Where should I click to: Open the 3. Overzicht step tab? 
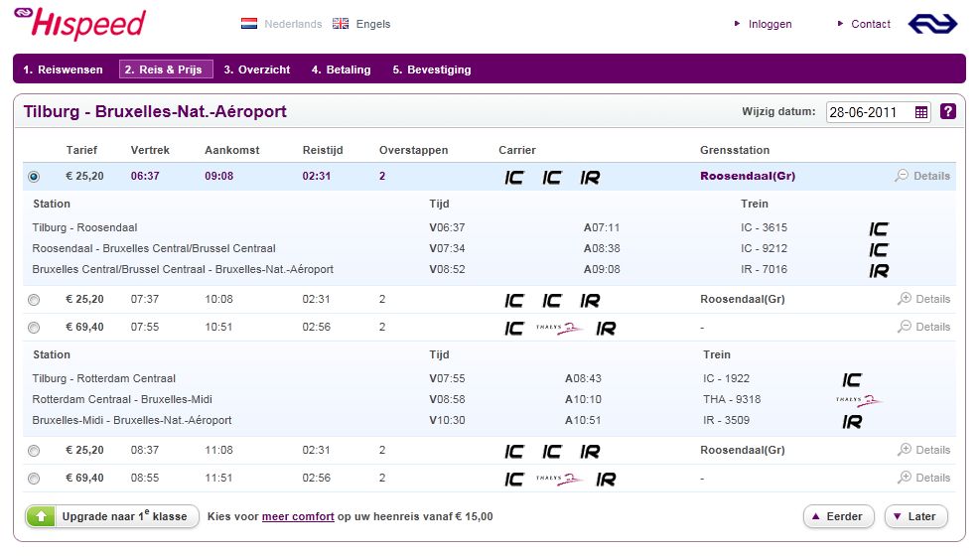point(256,69)
